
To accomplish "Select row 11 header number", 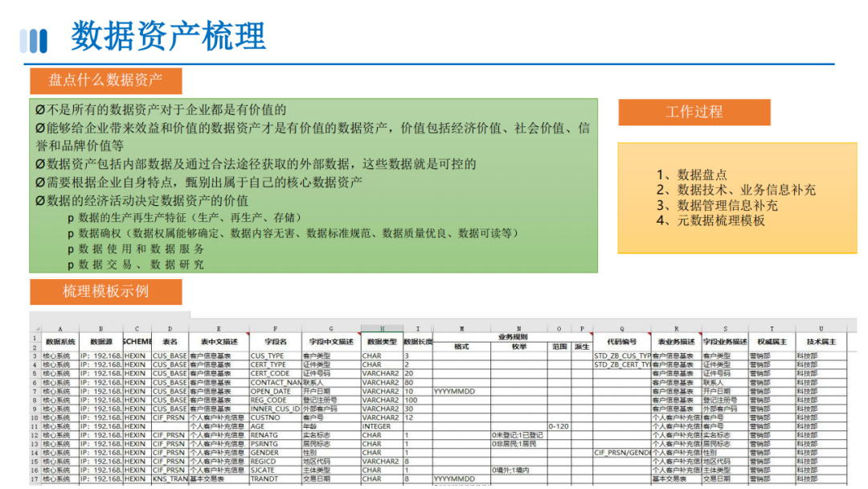I will (35, 427).
